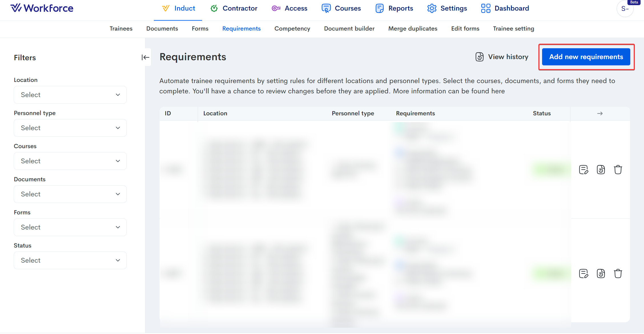
Task: Open history icon for second requirement row
Action: [601, 273]
